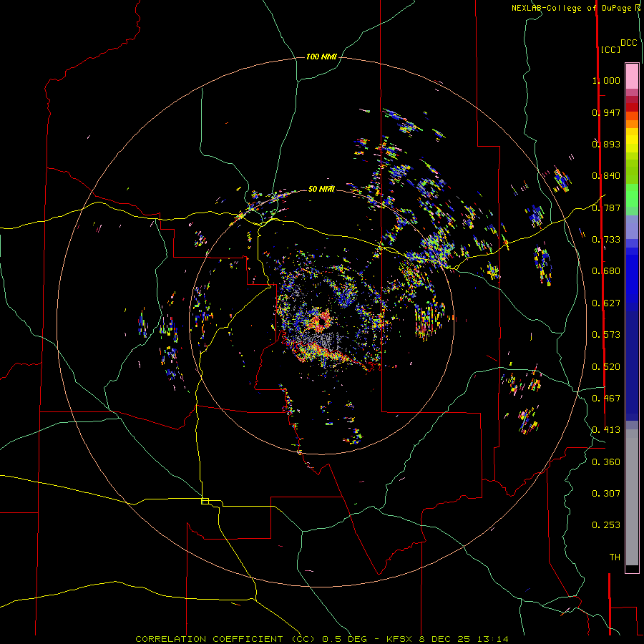This screenshot has width=644, height=644.
Task: Click the 8 DEC 25 date text
Action: click(446, 639)
